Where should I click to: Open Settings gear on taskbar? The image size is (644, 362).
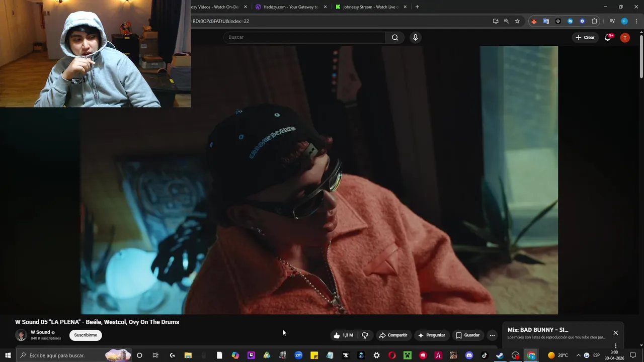point(376,355)
